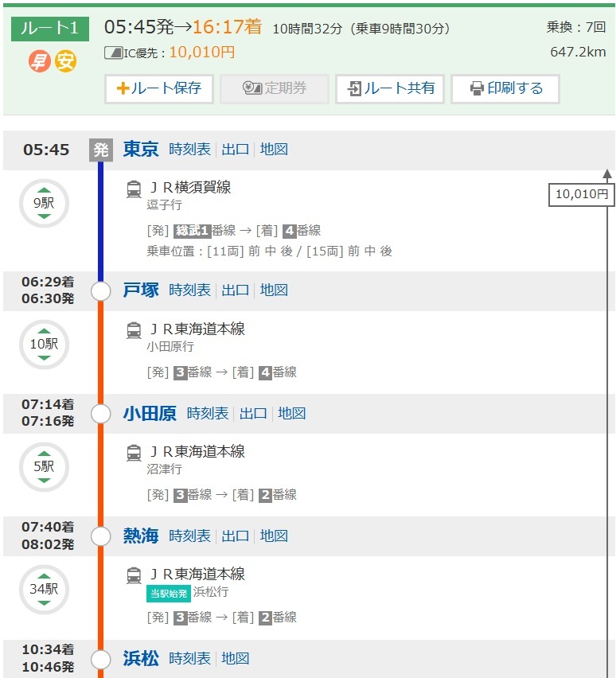The image size is (616, 678).
Task: Click the yellow 安 (cheapest) badge icon
Action: [65, 61]
